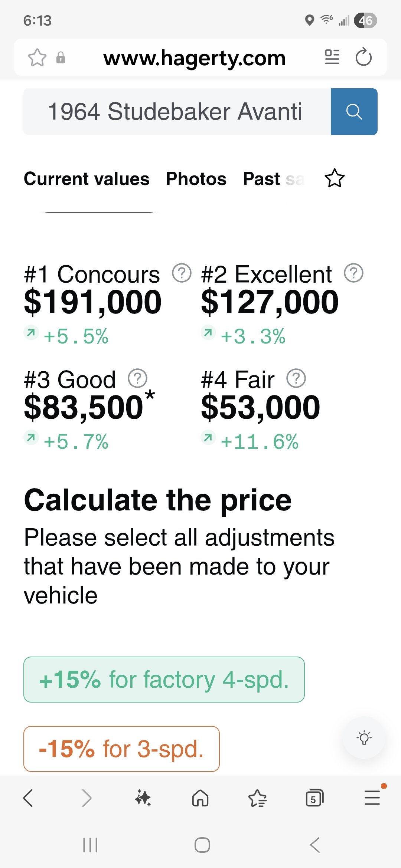Show help for #1 Concours condition
The height and width of the screenshot is (868, 401).
pos(182,273)
